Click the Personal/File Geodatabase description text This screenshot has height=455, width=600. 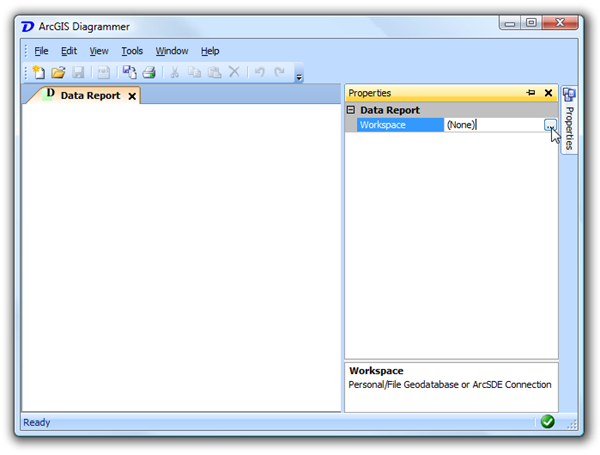(x=450, y=385)
